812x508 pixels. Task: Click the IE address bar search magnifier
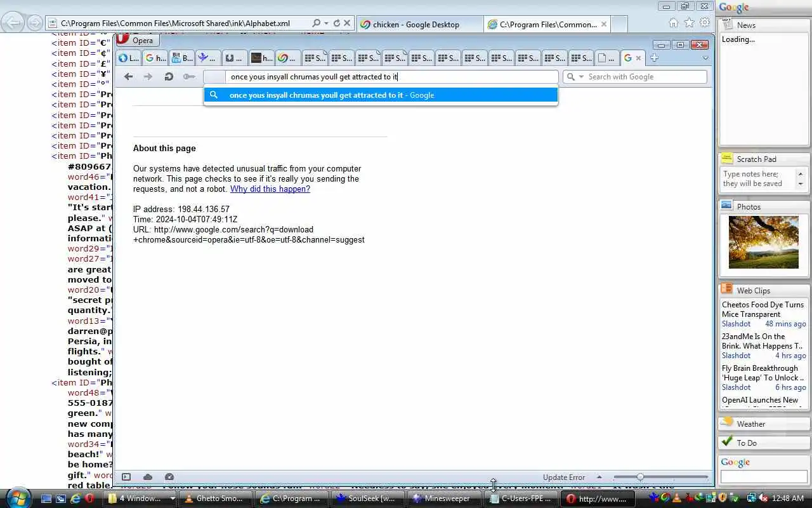pos(317,23)
